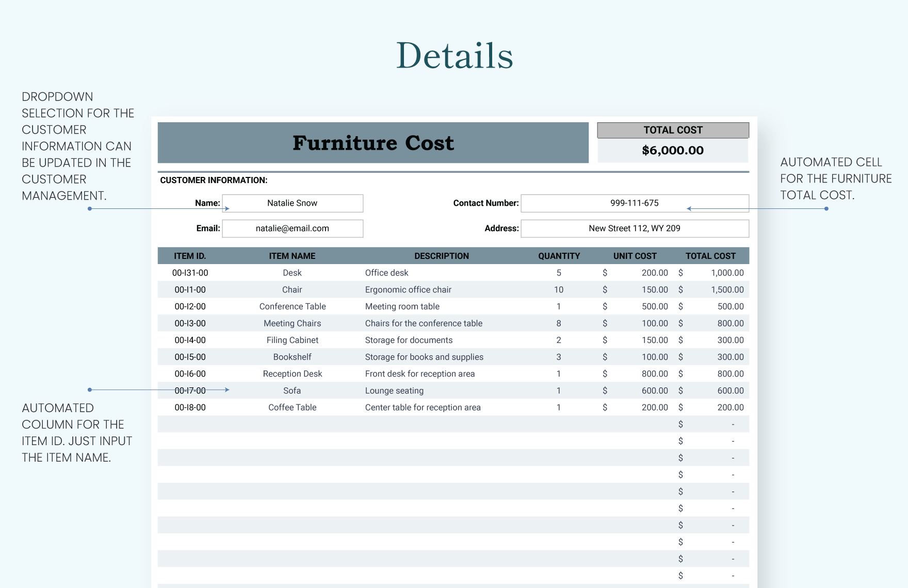Open the customer Name dropdown showing Natalie Snow
908x588 pixels.
292,203
